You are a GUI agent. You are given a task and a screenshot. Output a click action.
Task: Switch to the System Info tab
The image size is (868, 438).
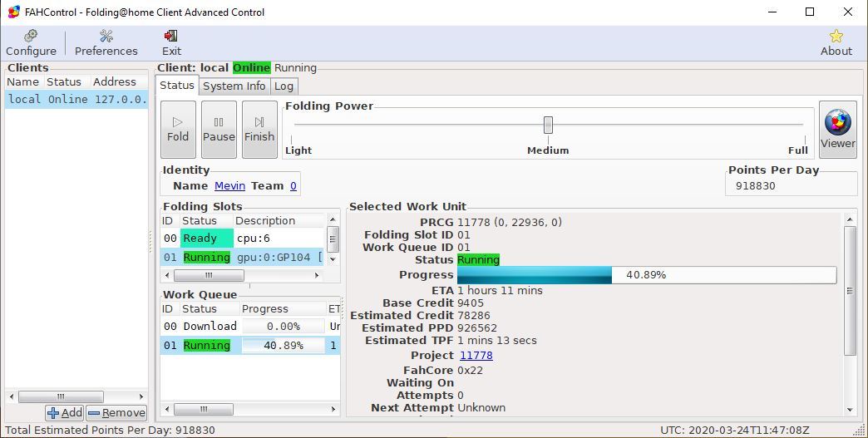pos(234,86)
